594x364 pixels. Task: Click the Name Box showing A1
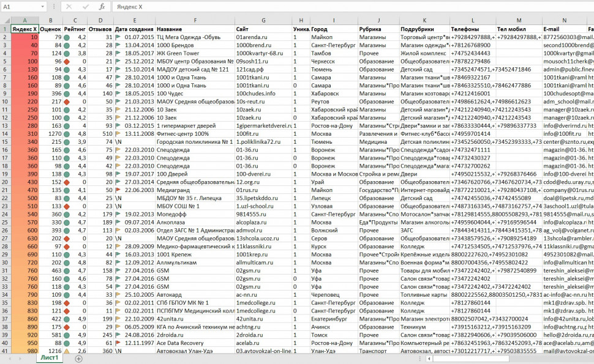point(20,7)
